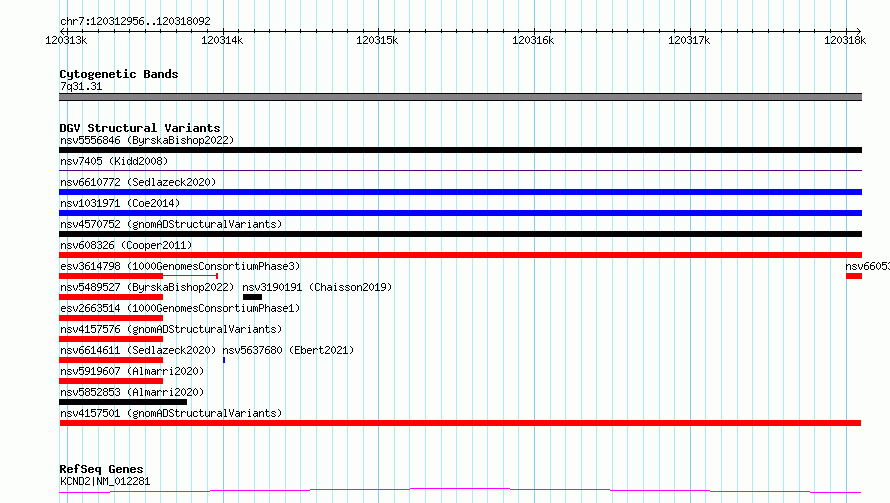
Task: Open the nsv608326 (Cooper2011) label
Action: [x=126, y=245]
